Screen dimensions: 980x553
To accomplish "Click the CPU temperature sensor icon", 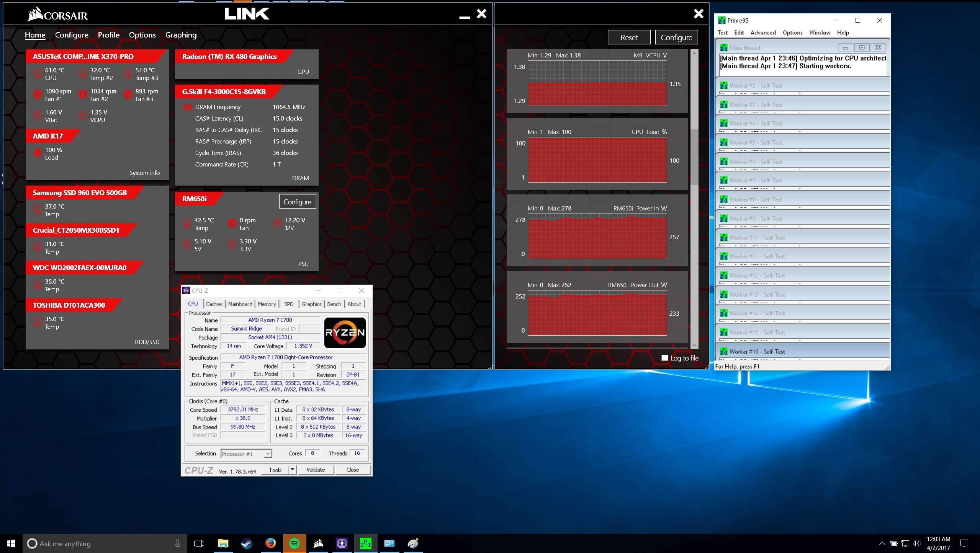I will pyautogui.click(x=38, y=73).
